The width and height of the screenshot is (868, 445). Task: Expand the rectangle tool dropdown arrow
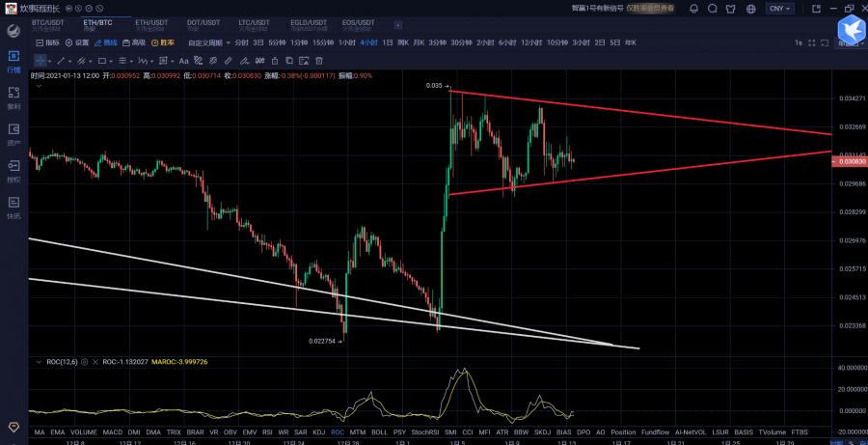point(111,61)
